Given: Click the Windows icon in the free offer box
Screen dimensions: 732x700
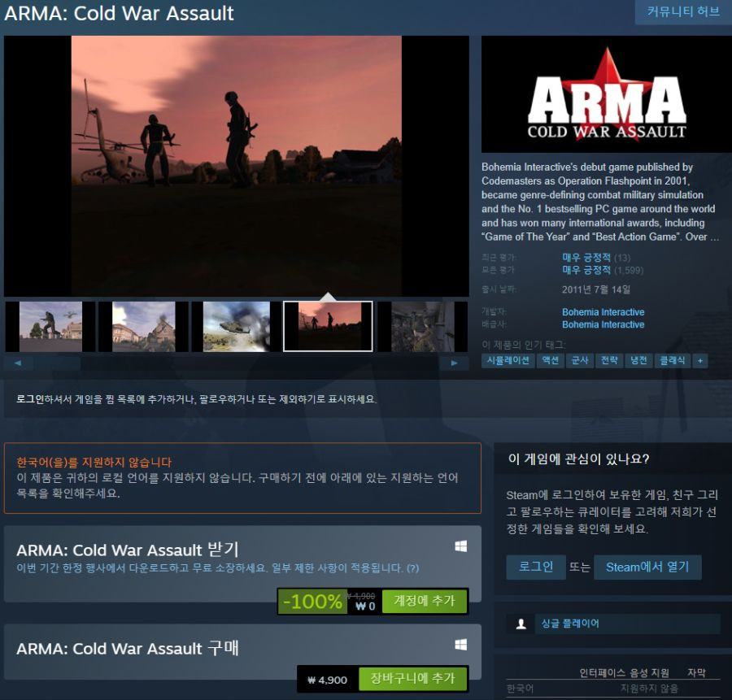Looking at the screenshot, I should (x=461, y=546).
